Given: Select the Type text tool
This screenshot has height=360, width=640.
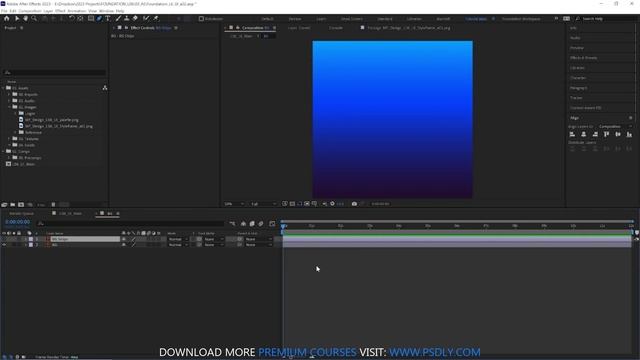Looking at the screenshot, I should point(108,18).
